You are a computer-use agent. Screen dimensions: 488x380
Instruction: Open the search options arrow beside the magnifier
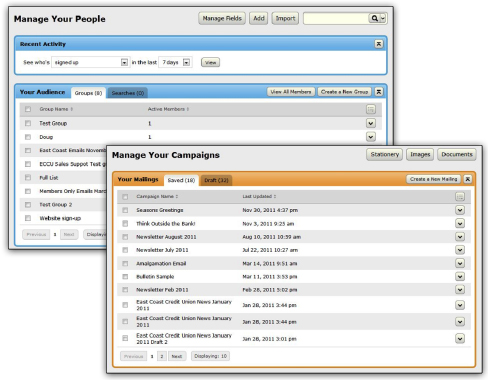(383, 18)
